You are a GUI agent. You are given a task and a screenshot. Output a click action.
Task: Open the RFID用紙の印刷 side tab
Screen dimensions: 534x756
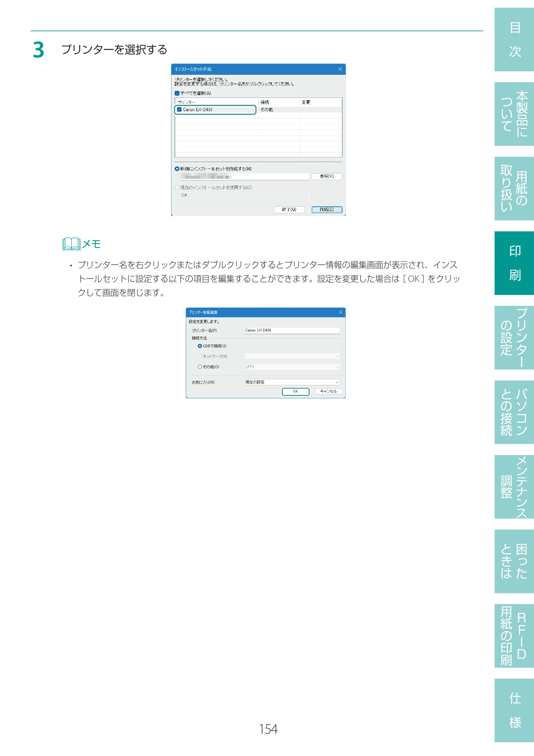click(514, 636)
